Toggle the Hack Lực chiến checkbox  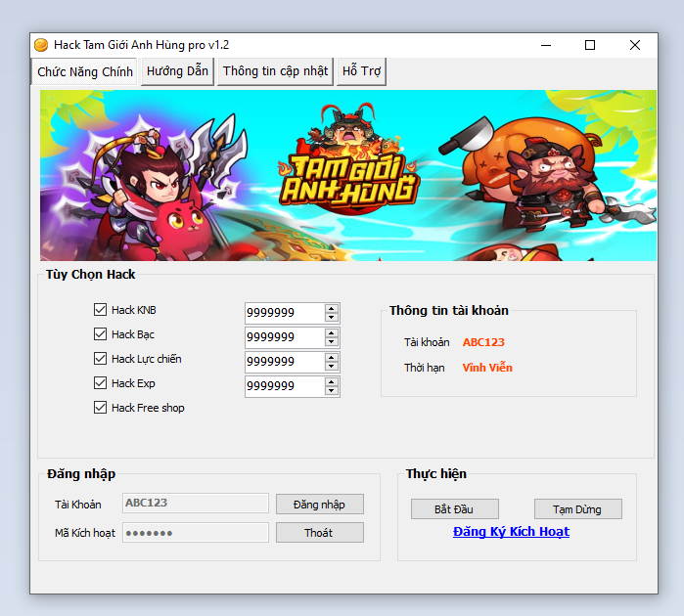(100, 359)
